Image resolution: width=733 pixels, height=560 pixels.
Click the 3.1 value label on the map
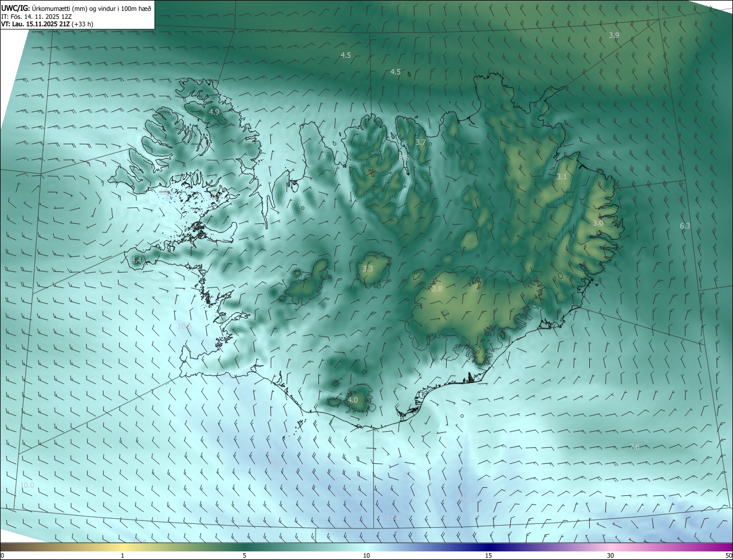pos(562,177)
